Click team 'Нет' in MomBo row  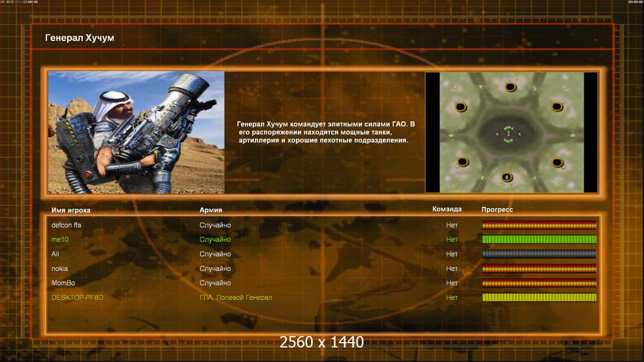[452, 283]
